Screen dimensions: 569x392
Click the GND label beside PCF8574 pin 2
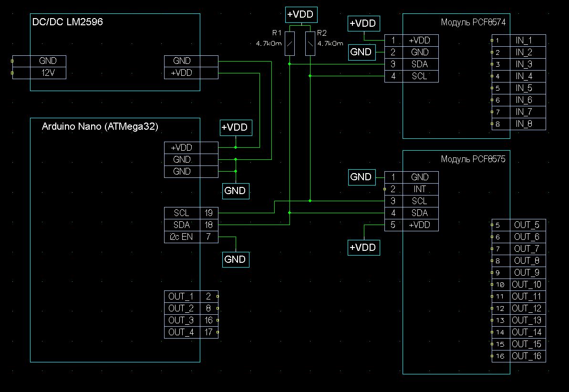[x=361, y=52]
